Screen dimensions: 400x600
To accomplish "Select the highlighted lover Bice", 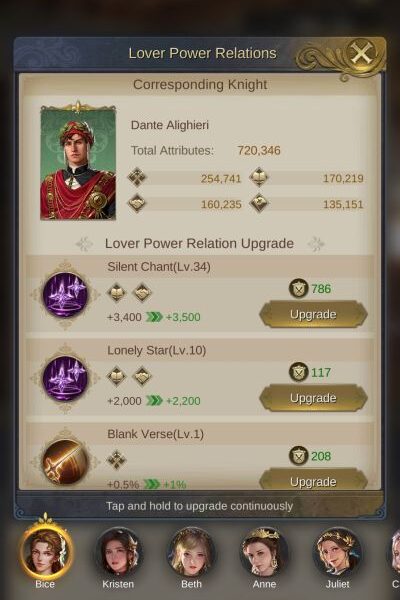I will tap(46, 552).
